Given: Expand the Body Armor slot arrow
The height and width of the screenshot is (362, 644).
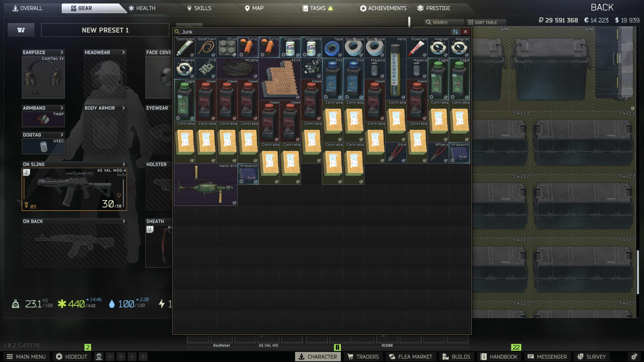Looking at the screenshot, I should tap(123, 108).
